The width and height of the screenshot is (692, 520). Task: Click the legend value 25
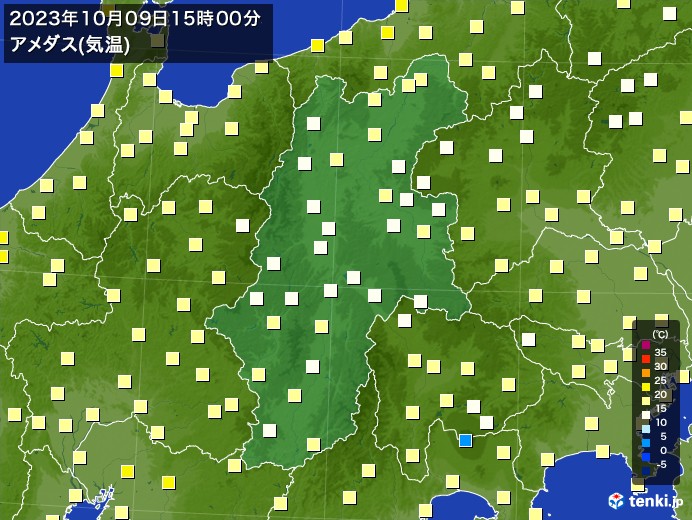(661, 381)
